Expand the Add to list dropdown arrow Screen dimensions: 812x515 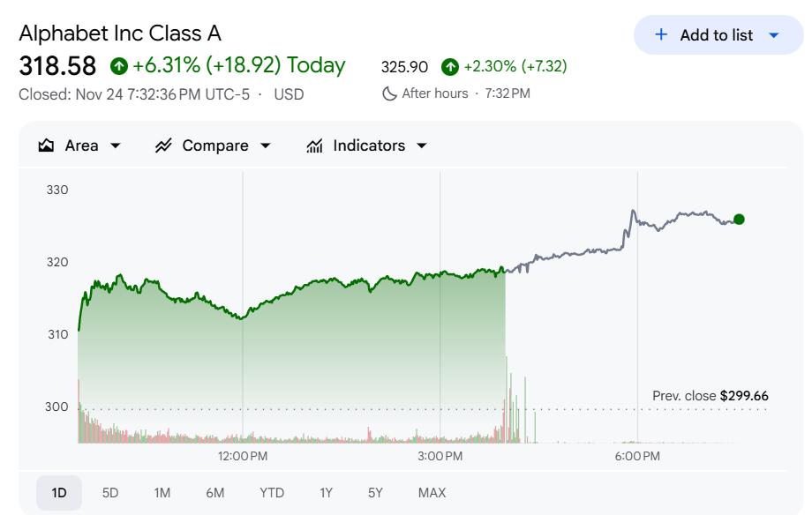coord(774,35)
